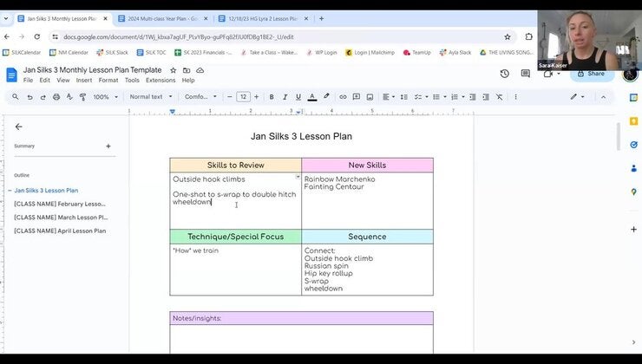The width and height of the screenshot is (642, 364).
Task: Open text alignment options
Action: click(388, 97)
